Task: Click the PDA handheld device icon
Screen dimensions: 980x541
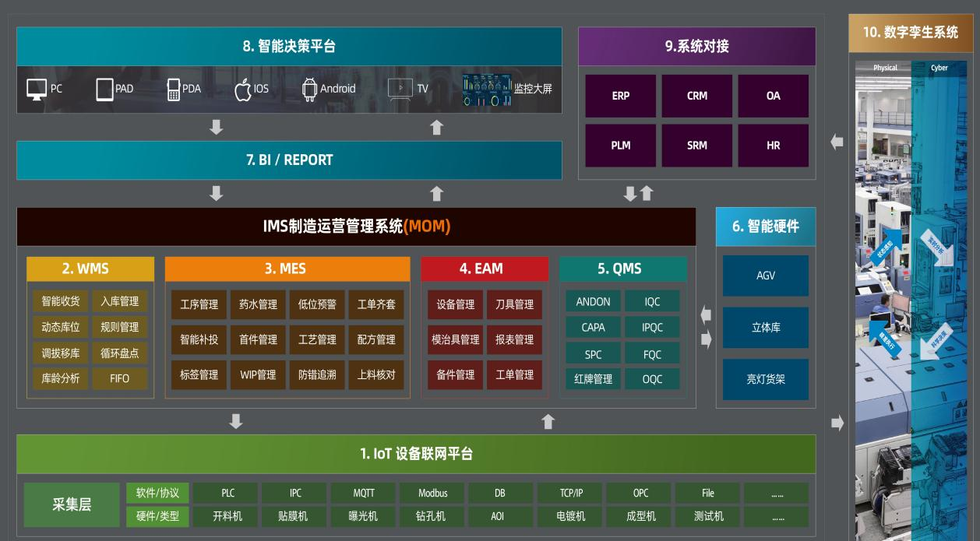Action: (173, 90)
